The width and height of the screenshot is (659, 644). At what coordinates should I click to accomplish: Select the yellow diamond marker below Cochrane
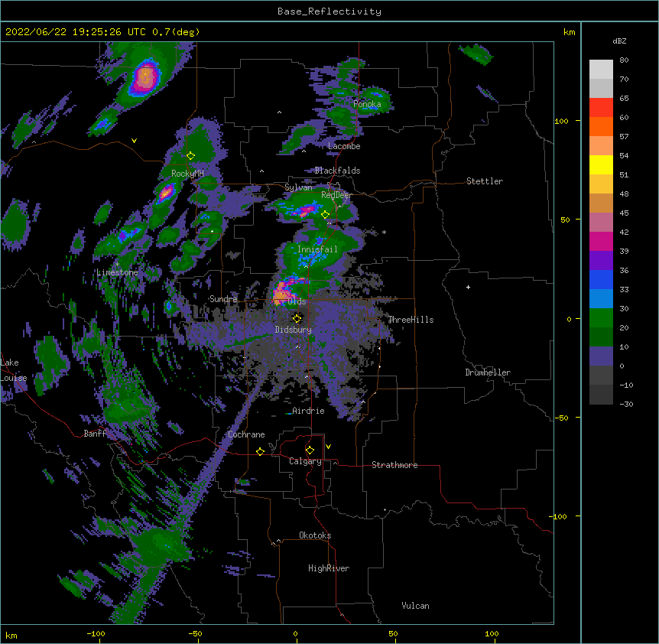tap(260, 451)
